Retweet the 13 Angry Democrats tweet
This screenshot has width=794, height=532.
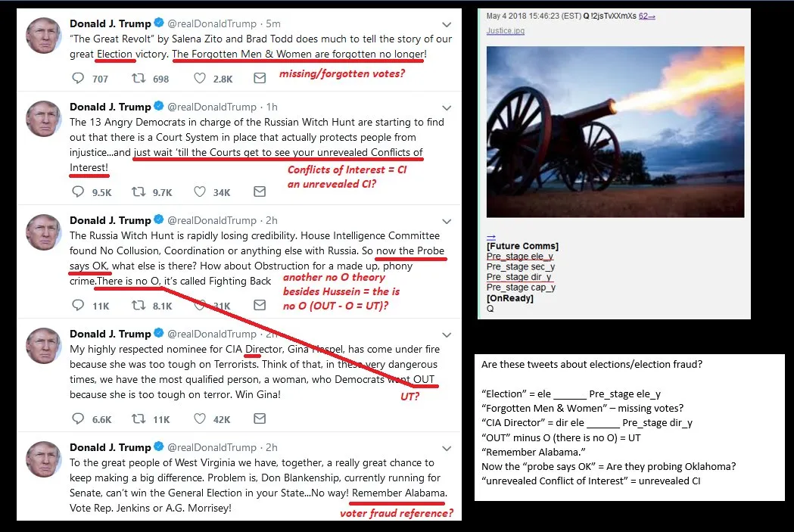point(139,191)
